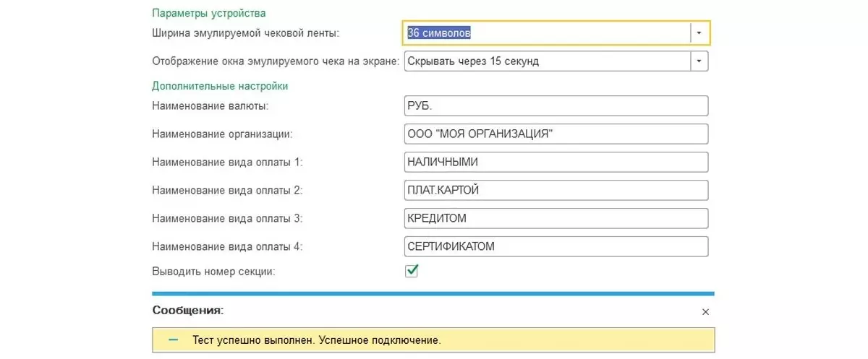
Task: Click the 'Дополнительные настройки' section heading
Action: tap(220, 86)
